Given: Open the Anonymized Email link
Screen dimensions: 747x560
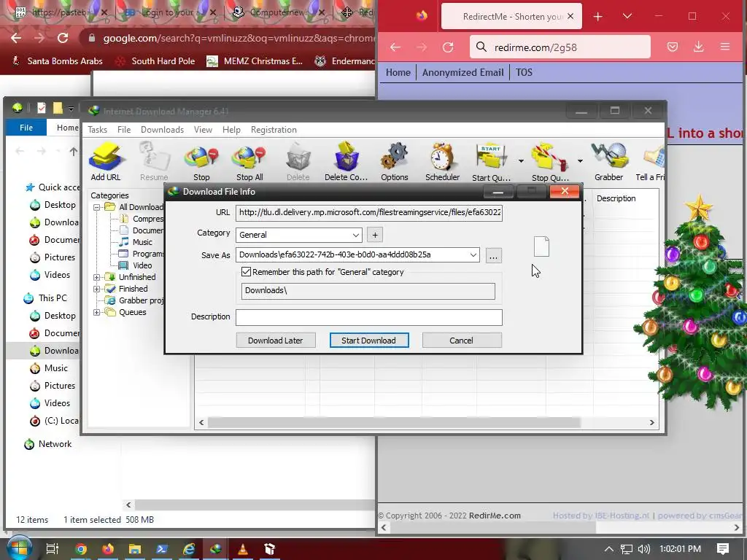Looking at the screenshot, I should [462, 72].
